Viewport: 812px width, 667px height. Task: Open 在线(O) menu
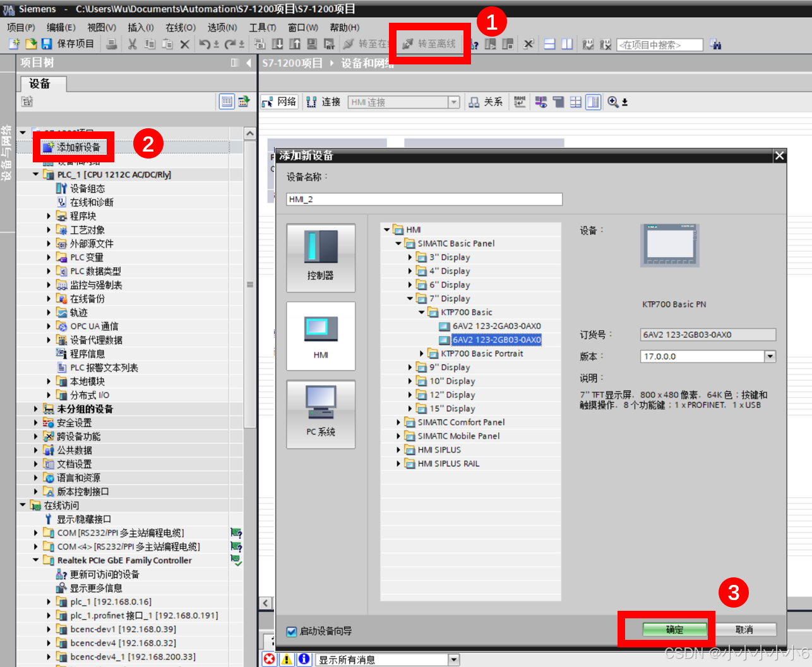[181, 27]
